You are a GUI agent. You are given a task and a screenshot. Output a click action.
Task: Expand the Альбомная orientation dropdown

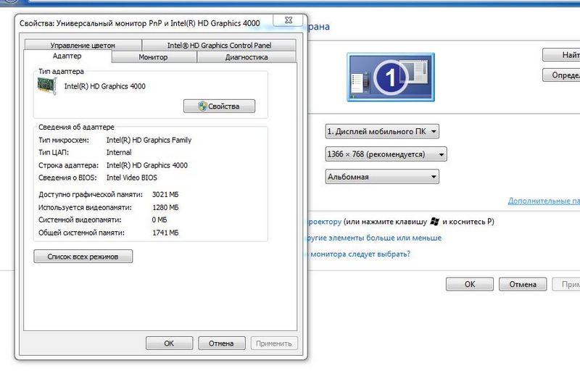(382, 177)
